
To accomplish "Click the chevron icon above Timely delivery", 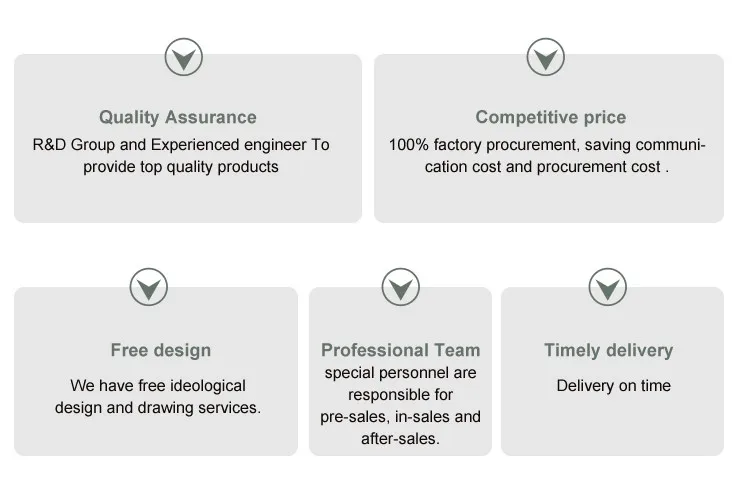I will pyautogui.click(x=607, y=288).
